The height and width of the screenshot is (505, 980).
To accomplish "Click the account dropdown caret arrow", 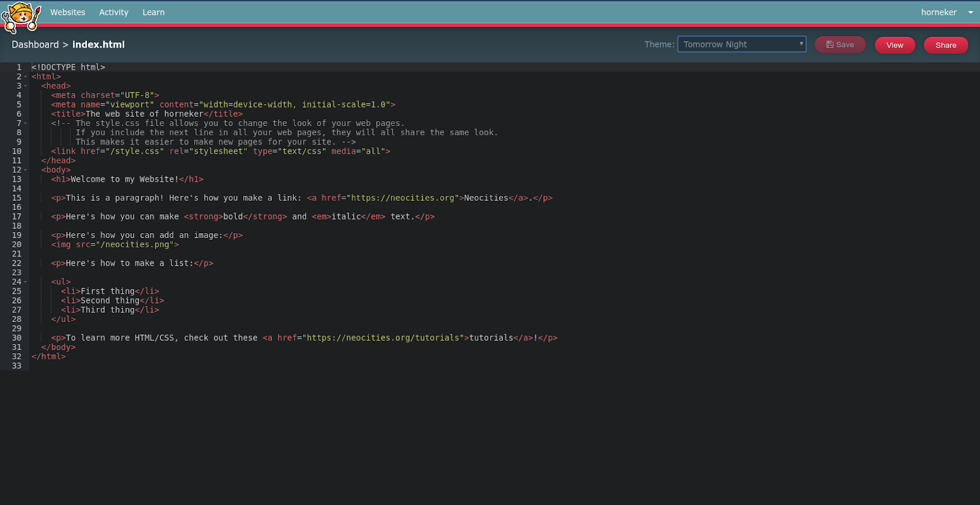I will [970, 12].
